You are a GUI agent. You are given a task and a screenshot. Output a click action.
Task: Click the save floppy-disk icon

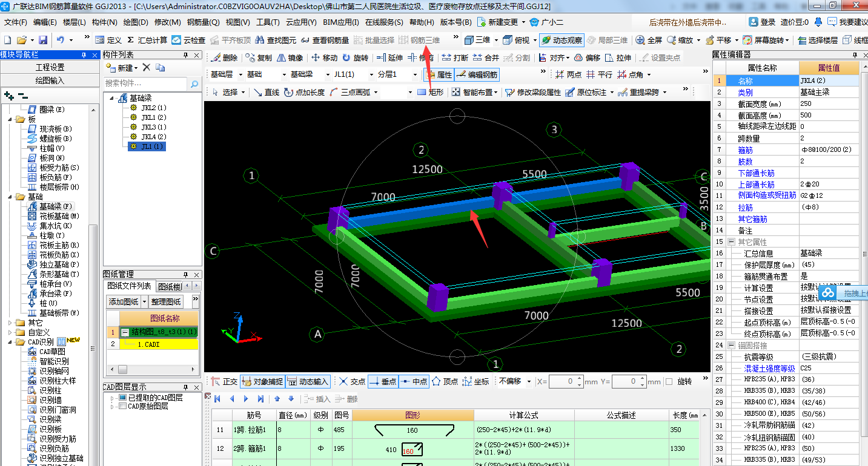[43, 41]
